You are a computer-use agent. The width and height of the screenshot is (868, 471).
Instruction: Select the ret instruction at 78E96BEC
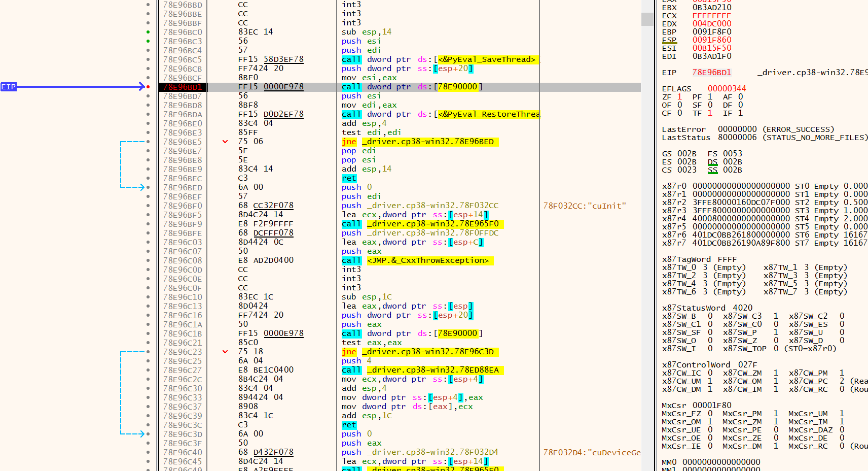point(349,178)
